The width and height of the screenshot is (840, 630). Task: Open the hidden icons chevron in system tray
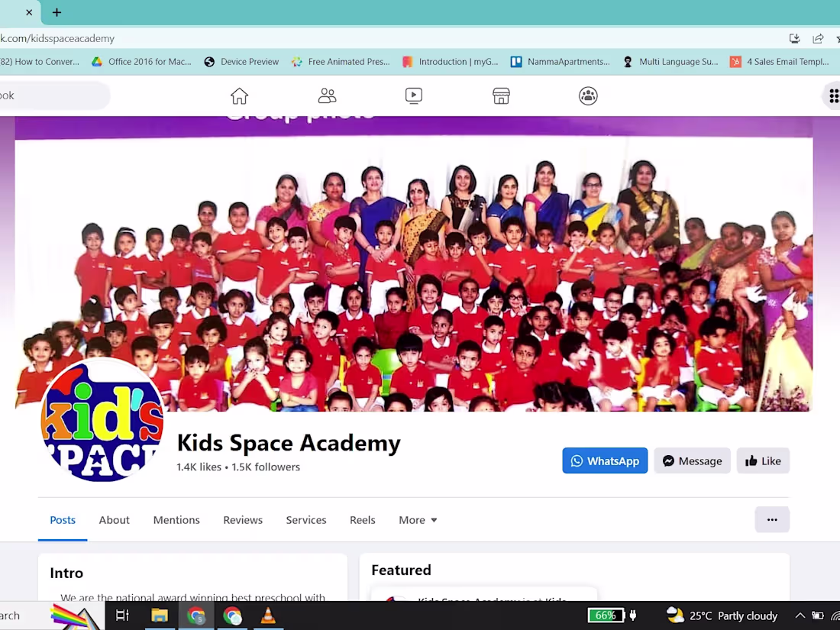[800, 615]
